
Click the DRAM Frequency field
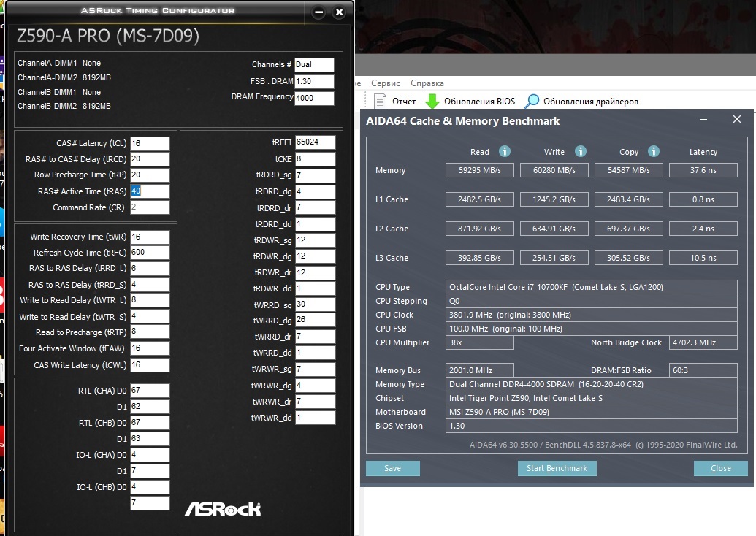tap(314, 98)
